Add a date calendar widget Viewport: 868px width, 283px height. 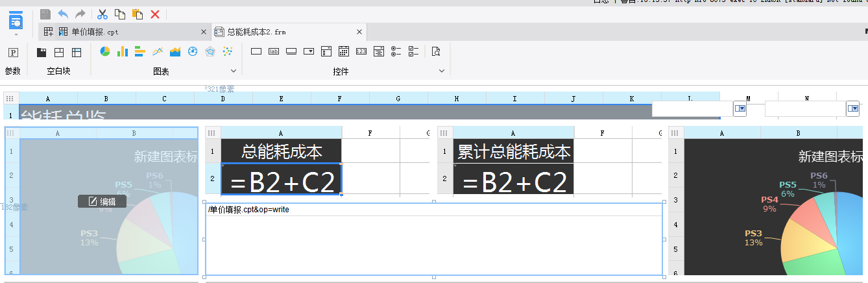[344, 51]
